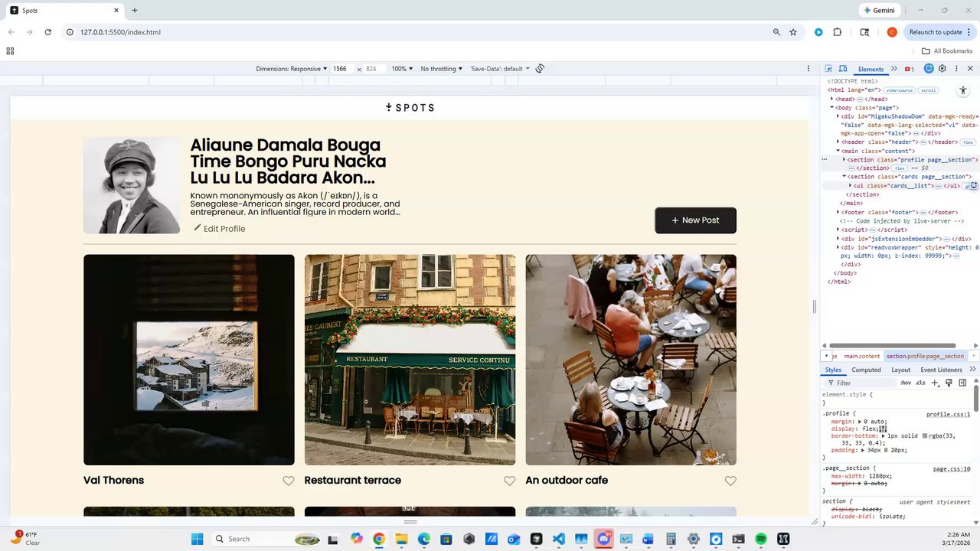Add a new style rule plus icon
The width and height of the screenshot is (980, 551).
click(935, 383)
